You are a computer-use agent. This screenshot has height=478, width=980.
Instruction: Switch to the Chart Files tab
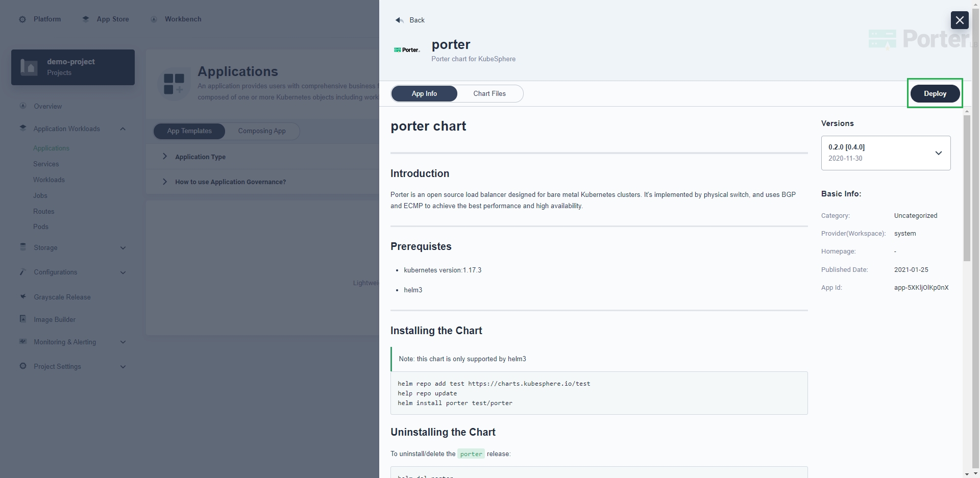pos(489,94)
